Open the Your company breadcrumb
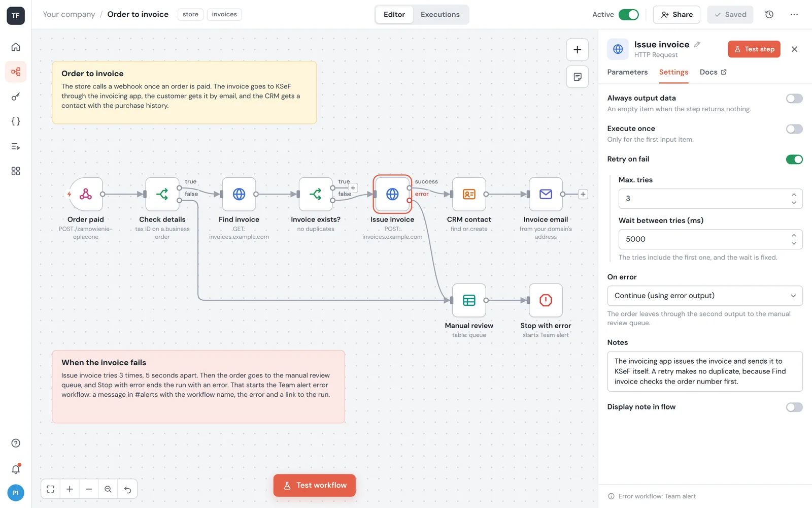 point(69,14)
